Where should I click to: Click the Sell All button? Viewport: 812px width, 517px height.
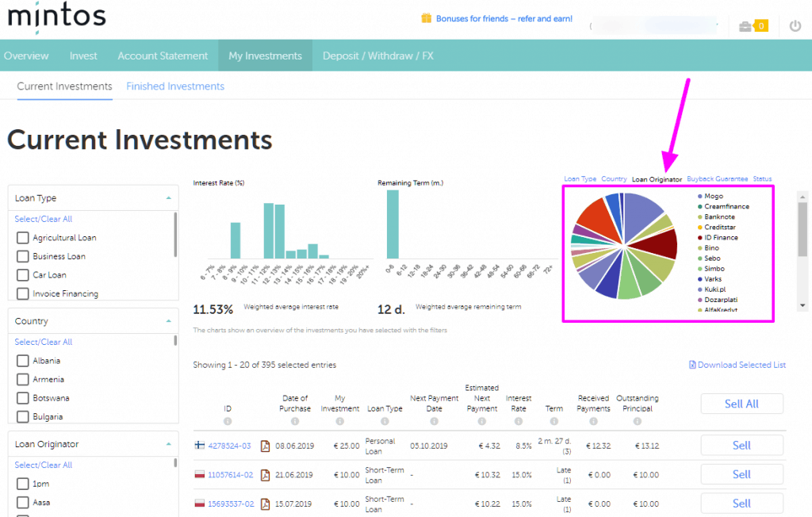741,403
